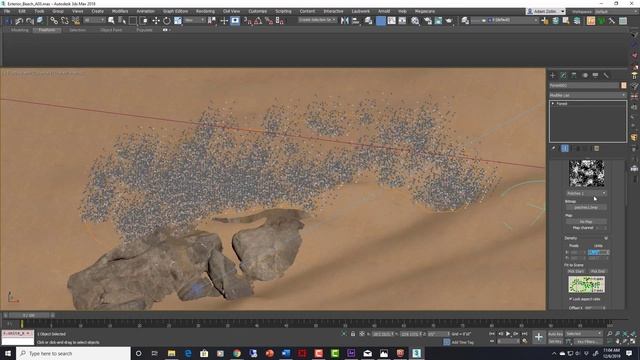Open the Modifier List dropdown
The width and height of the screenshot is (640, 360).
click(587, 95)
